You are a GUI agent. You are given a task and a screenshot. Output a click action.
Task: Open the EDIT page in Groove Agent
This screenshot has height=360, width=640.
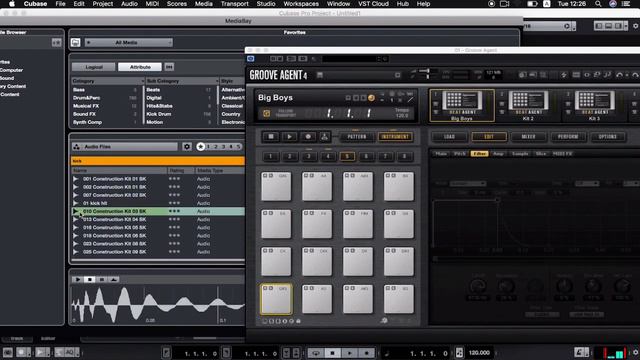pos(489,137)
